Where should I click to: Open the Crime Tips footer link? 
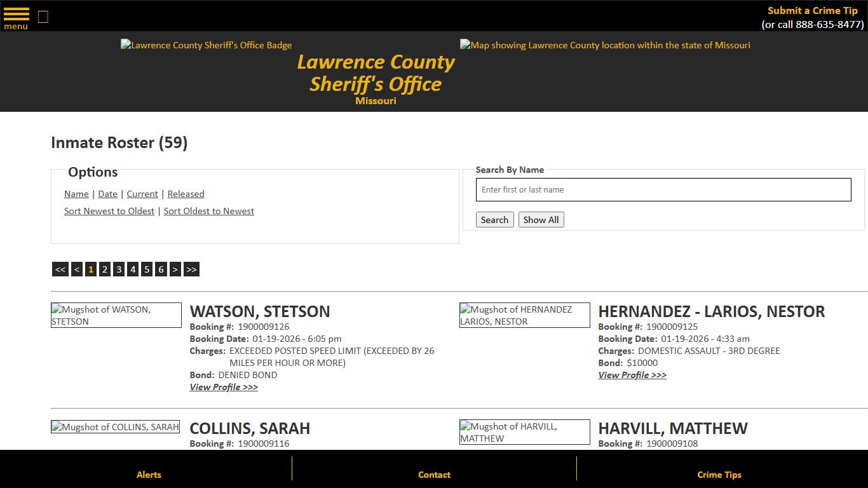pos(719,475)
